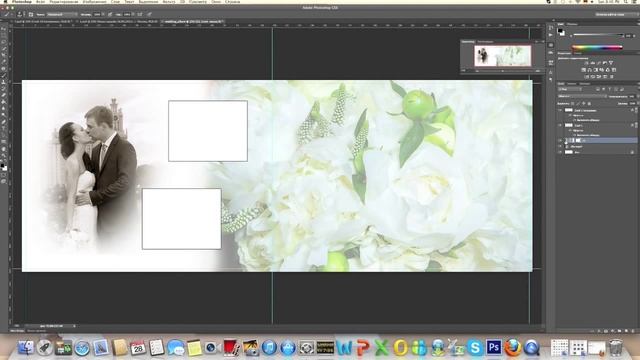Image resolution: width=640 pixels, height=360 pixels.
Task: Click the foreground color swatch in Color panel
Action: (560, 30)
